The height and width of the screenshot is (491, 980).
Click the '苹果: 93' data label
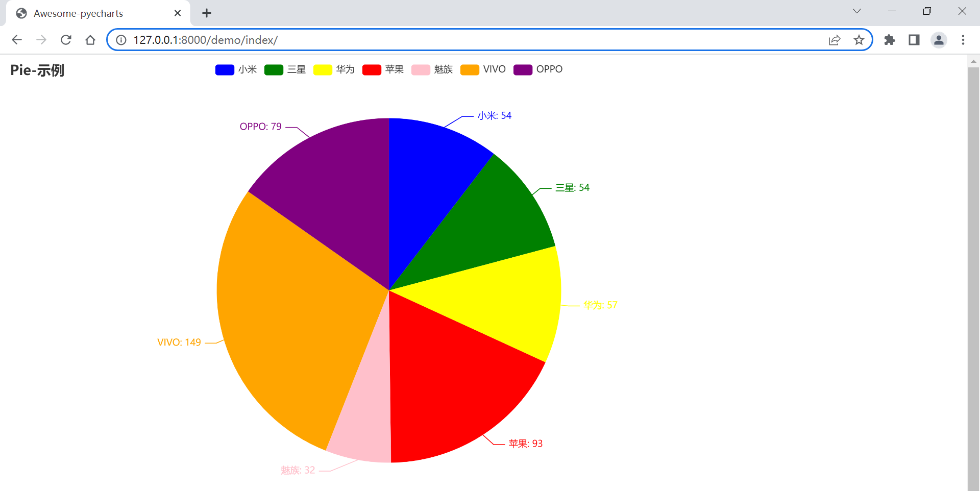click(525, 444)
